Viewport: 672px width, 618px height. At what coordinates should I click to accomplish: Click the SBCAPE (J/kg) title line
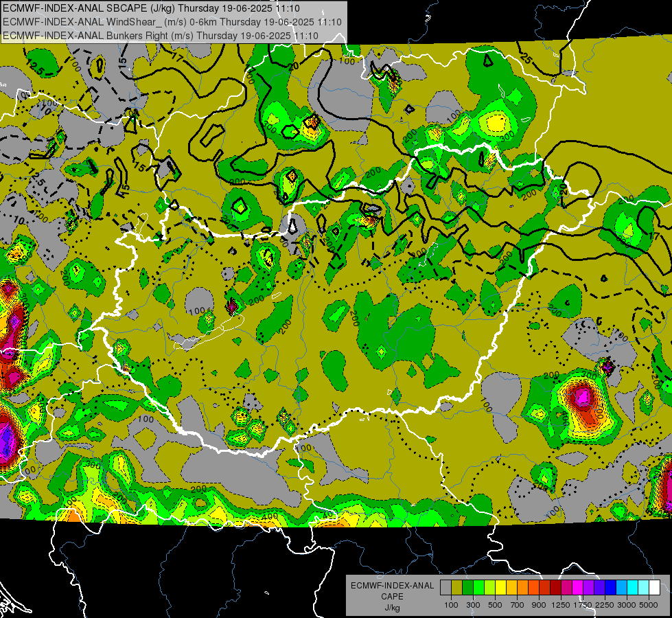[151, 8]
